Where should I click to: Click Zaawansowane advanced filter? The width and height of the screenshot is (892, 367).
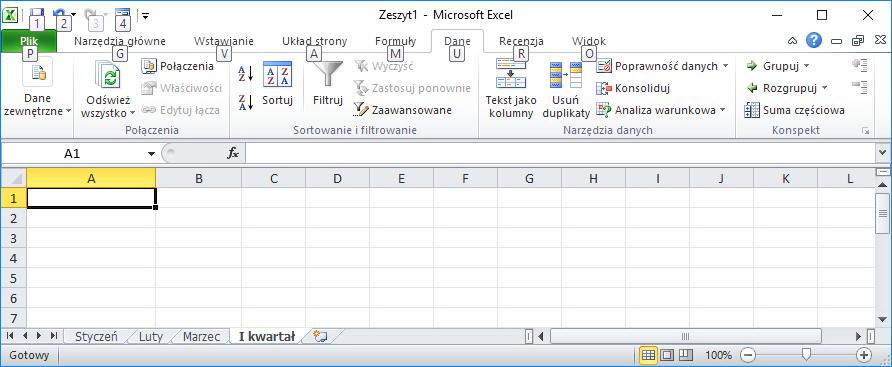tap(402, 110)
